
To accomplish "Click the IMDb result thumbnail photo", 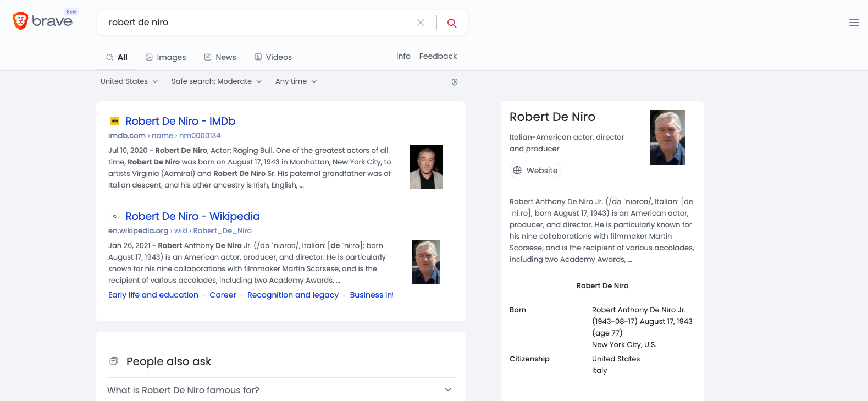I will [x=426, y=167].
